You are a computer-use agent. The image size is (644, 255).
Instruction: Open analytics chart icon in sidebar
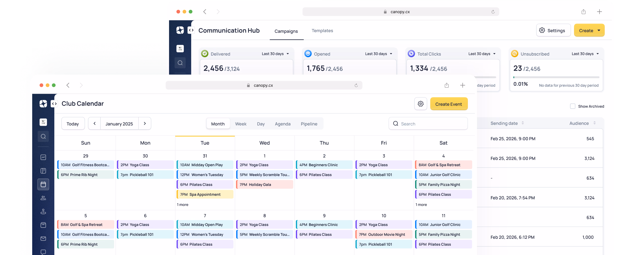(43, 157)
